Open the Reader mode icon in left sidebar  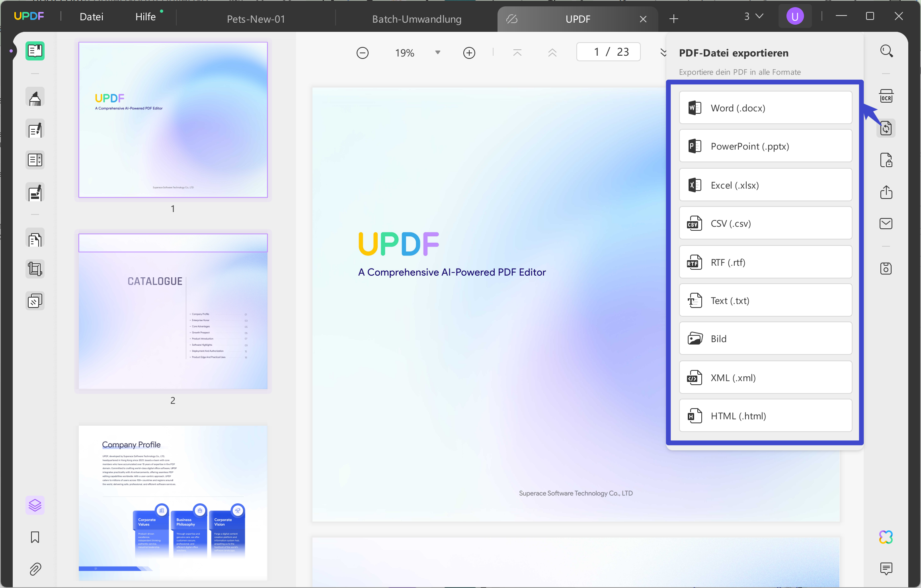[35, 51]
